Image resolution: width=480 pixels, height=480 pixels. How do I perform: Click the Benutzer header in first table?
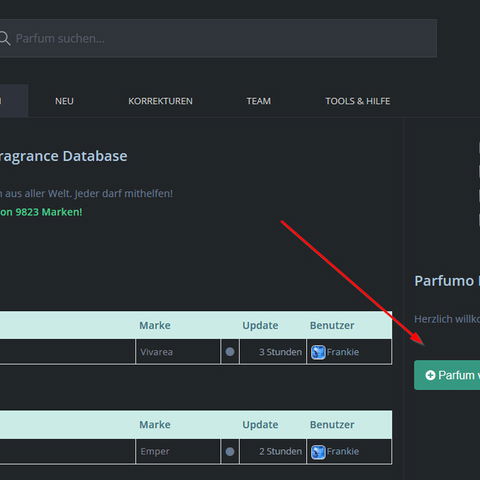[x=332, y=325]
